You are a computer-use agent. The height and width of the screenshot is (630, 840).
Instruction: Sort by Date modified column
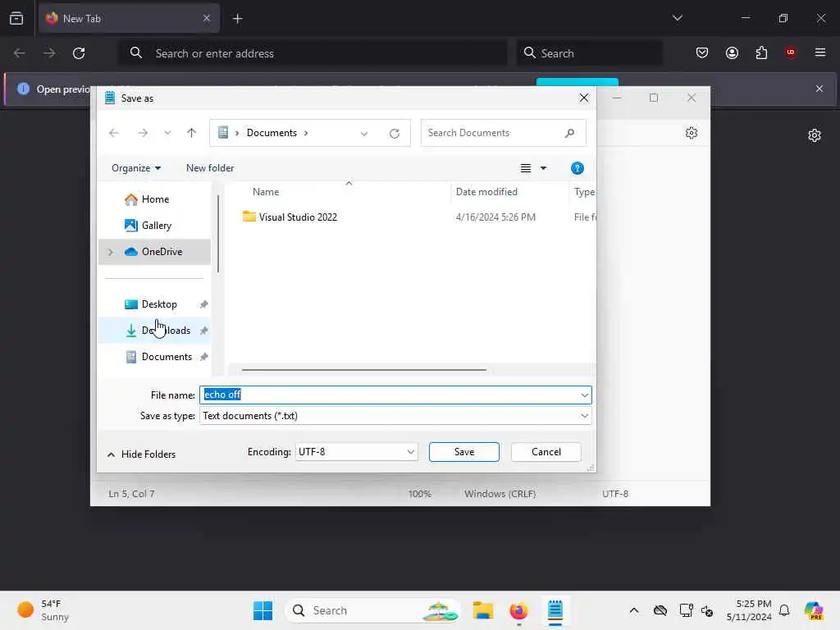[486, 192]
